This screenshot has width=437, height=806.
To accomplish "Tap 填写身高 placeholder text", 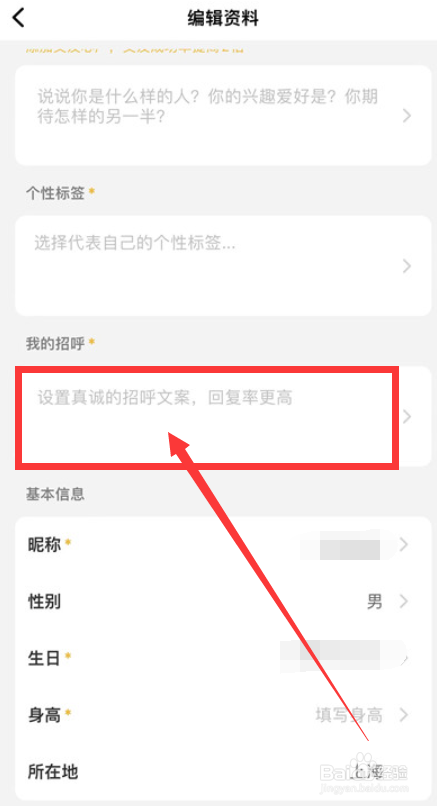I will [349, 715].
